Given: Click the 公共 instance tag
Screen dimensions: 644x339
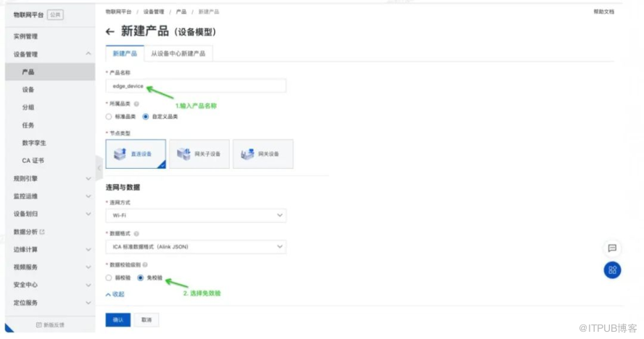Looking at the screenshot, I should point(55,14).
